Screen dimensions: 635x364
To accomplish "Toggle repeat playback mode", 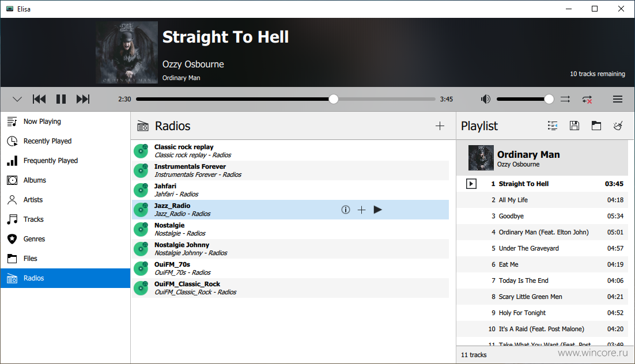I will tap(587, 99).
